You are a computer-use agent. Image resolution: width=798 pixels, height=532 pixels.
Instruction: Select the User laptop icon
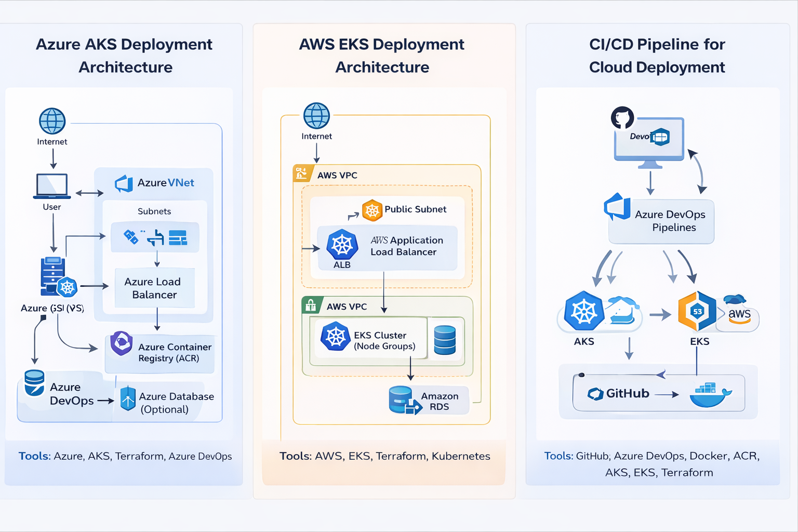tap(52, 186)
